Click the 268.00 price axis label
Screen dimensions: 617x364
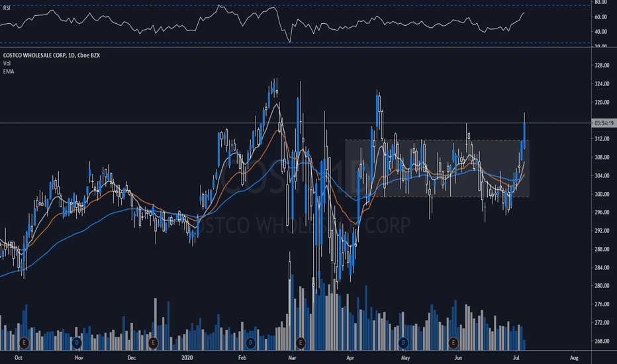coord(602,341)
